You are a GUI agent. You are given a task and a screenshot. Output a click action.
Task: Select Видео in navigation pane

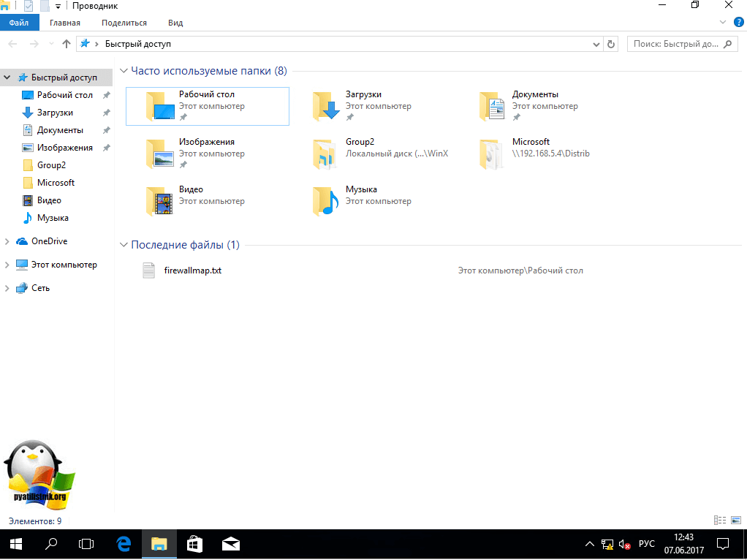pos(49,200)
